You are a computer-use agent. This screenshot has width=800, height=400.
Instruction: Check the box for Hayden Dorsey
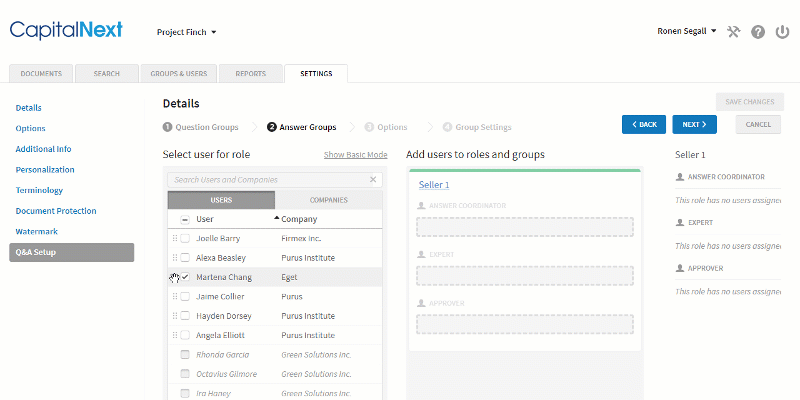pyautogui.click(x=185, y=316)
